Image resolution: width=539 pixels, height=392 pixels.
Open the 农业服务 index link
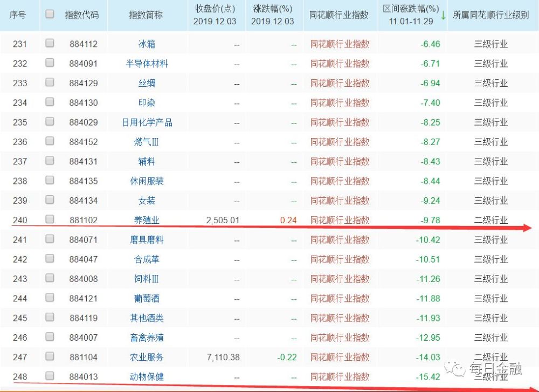click(x=147, y=357)
